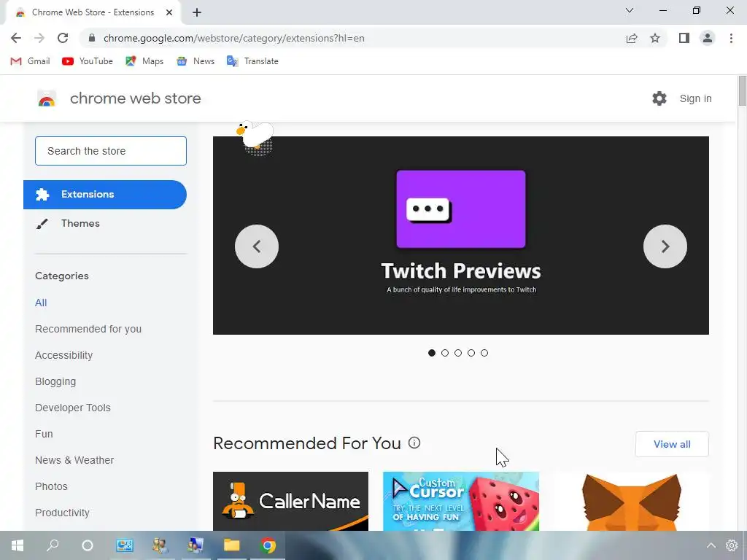Open the YouTube bookmark

point(88,61)
